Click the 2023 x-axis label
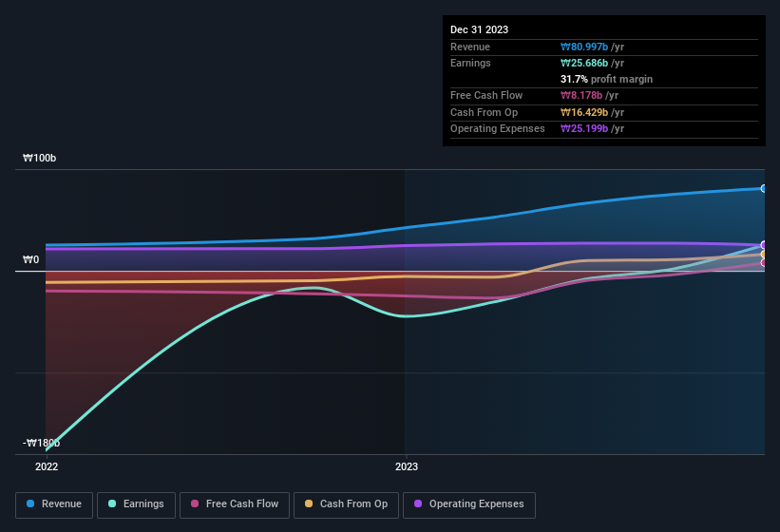This screenshot has width=780, height=532. pos(407,466)
